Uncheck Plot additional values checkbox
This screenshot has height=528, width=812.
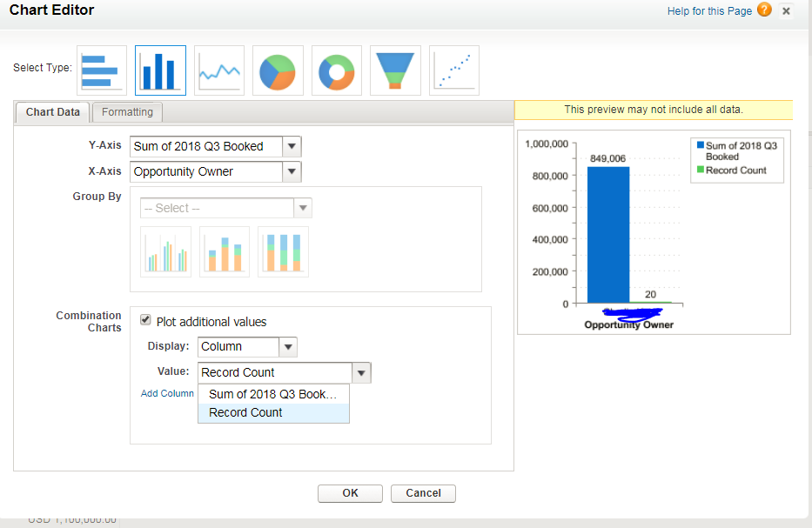(145, 320)
